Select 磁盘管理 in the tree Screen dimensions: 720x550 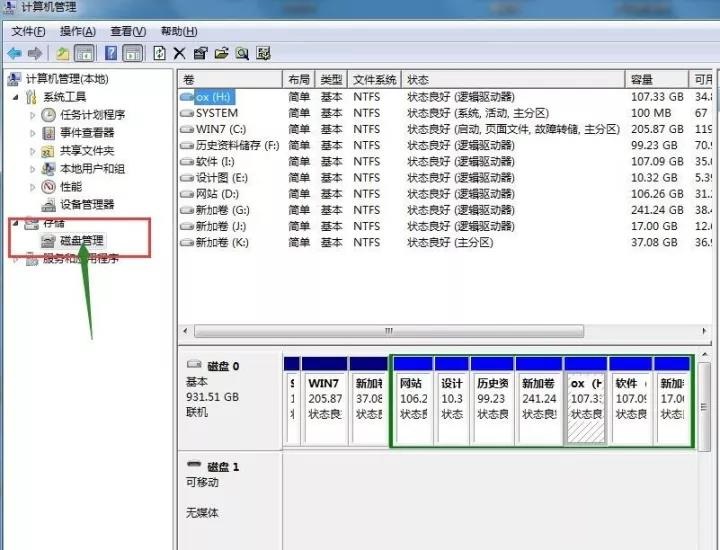pos(81,241)
